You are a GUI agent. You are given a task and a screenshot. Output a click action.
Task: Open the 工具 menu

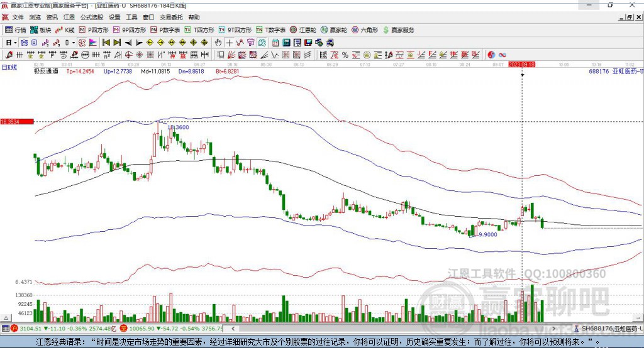click(131, 17)
